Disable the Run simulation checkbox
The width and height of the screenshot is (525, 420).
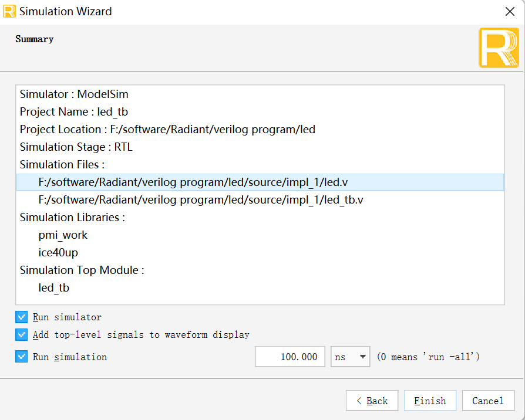(x=21, y=357)
